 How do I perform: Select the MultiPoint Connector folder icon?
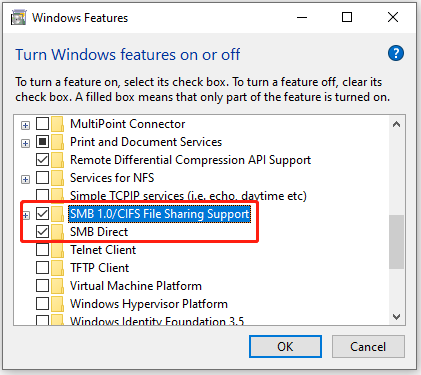[58, 124]
